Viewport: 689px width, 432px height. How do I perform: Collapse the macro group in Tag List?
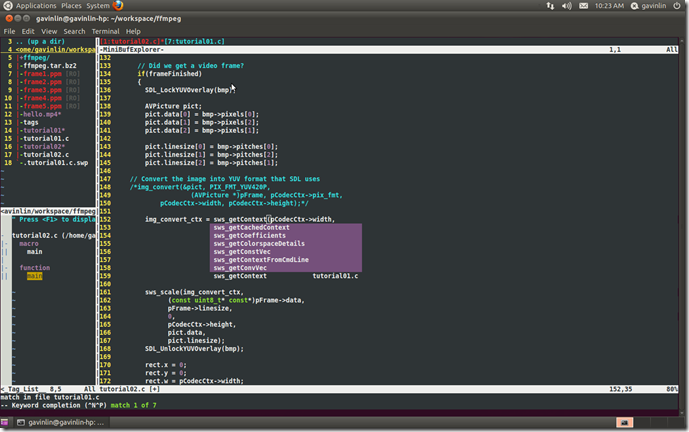(x=29, y=243)
